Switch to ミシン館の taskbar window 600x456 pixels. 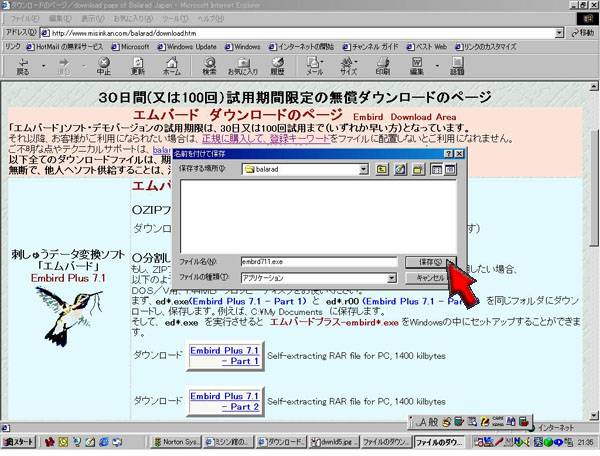(x=228, y=442)
